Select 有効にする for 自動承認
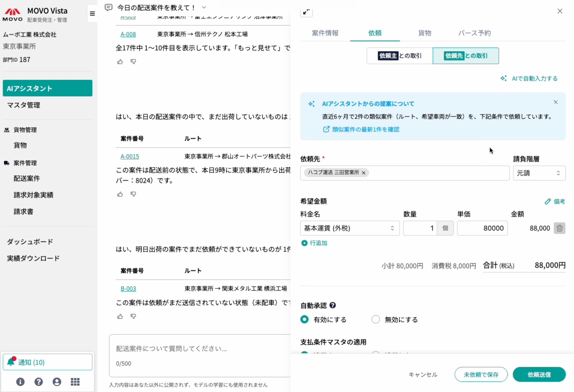574x392 pixels. click(304, 319)
